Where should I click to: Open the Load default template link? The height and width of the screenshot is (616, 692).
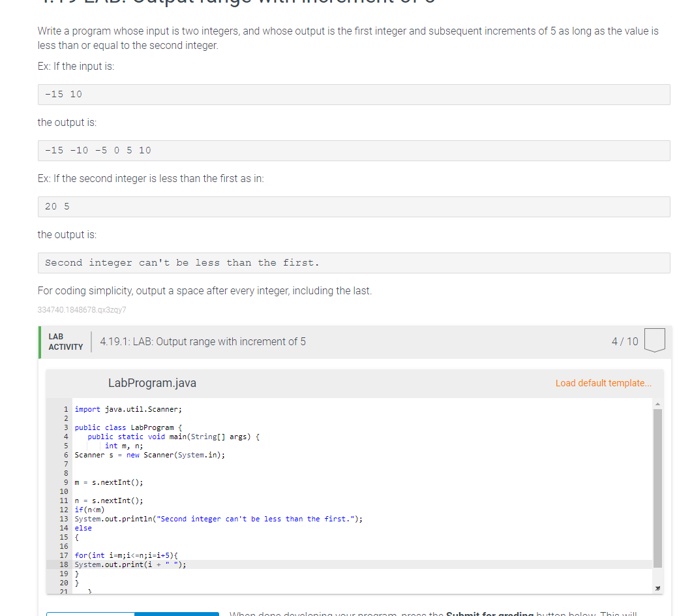click(603, 383)
